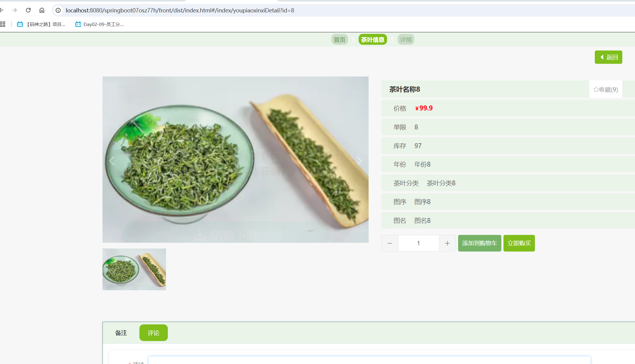Click the browser back arrow

coord(2,10)
